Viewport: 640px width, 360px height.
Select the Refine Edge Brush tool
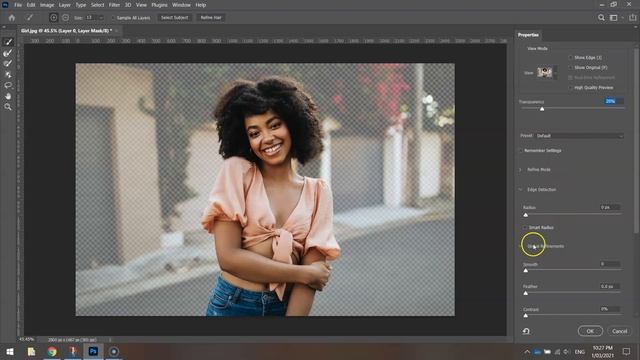8,53
